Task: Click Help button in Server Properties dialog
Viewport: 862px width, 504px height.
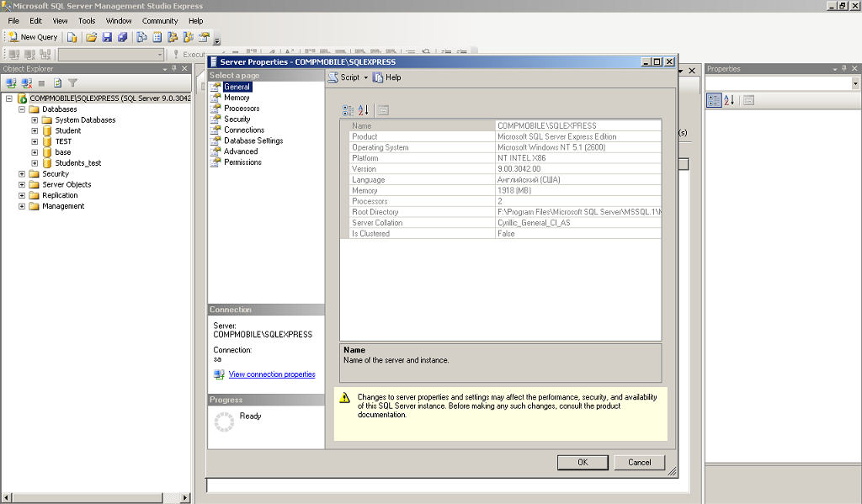Action: [387, 77]
